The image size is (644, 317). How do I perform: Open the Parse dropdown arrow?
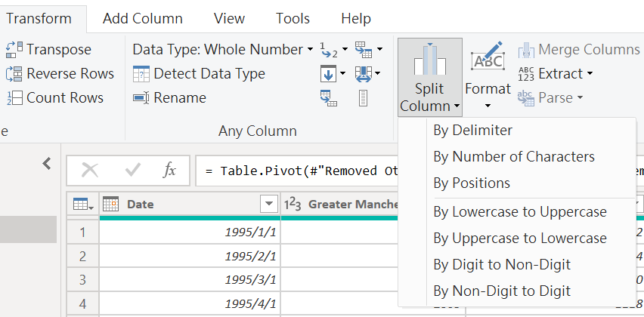point(580,98)
